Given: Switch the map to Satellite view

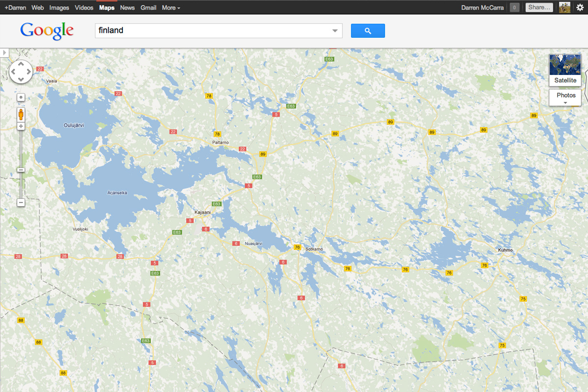Looking at the screenshot, I should [x=564, y=69].
